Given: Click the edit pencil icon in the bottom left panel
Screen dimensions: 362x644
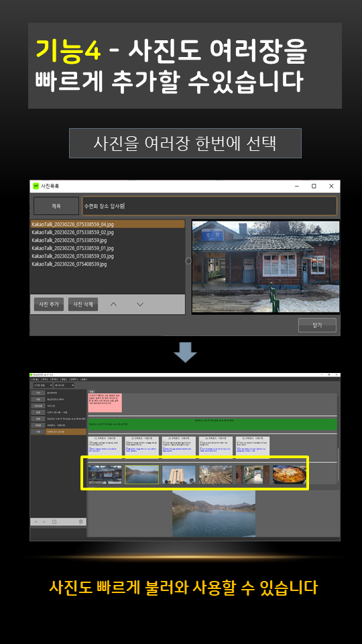Looking at the screenshot, I should pos(54,522).
